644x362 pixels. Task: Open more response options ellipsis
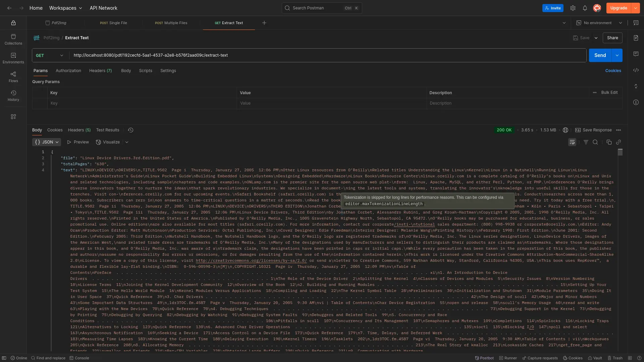tap(619, 130)
